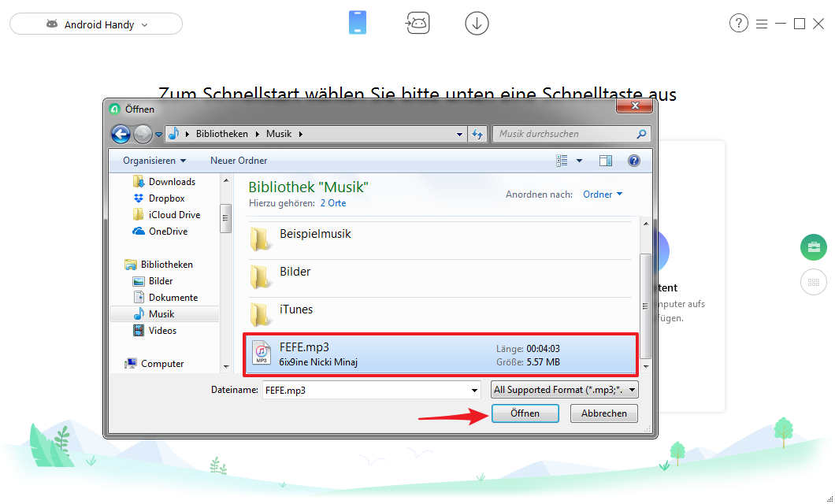
Task: Select Downloads in the navigation pane
Action: pyautogui.click(x=172, y=182)
